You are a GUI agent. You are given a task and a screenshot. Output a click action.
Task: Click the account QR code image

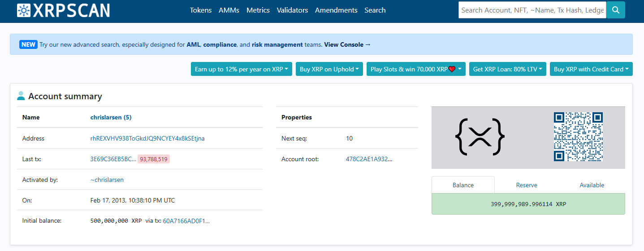click(x=578, y=137)
